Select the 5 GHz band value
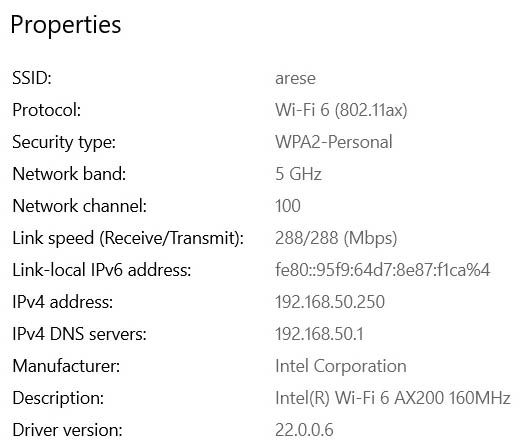523x441 pixels. (x=298, y=174)
